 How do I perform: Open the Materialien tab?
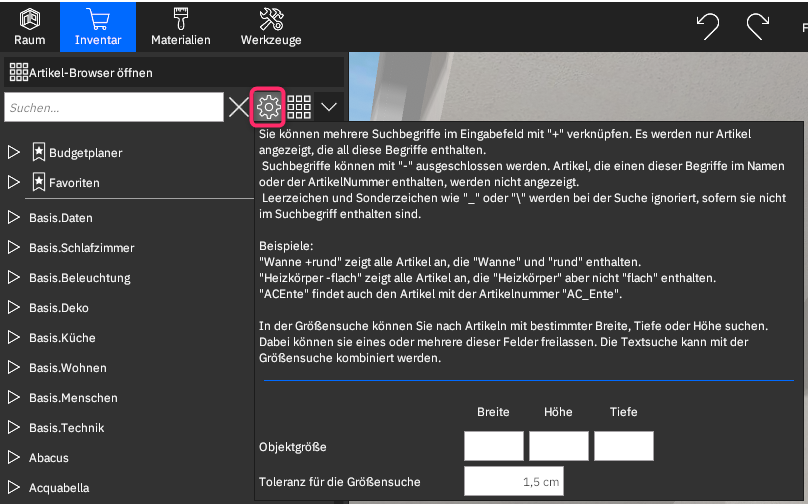pyautogui.click(x=180, y=27)
